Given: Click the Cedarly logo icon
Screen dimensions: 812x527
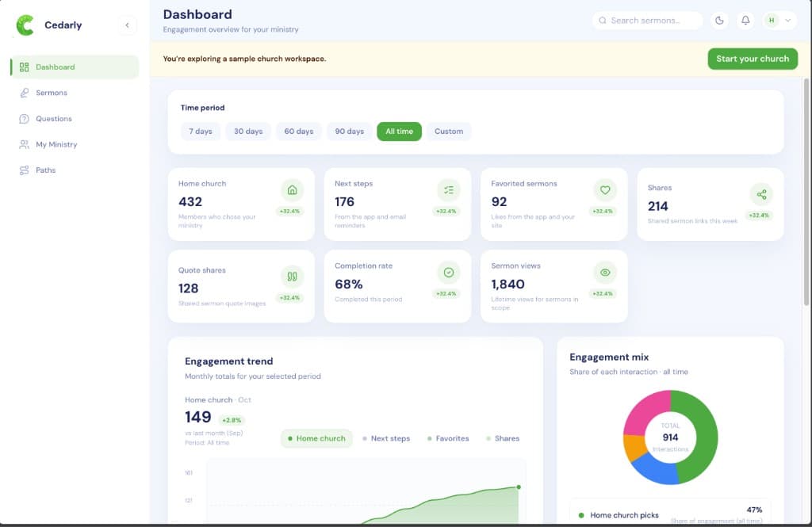Looking at the screenshot, I should [x=25, y=25].
